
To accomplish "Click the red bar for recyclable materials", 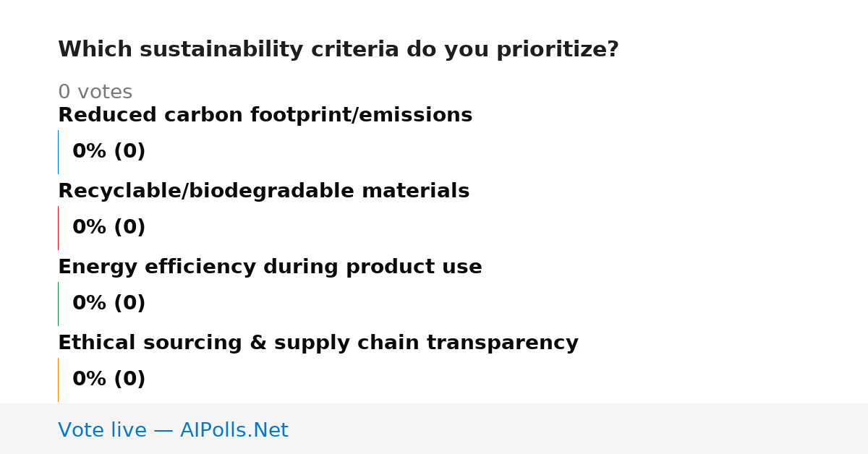I will coord(58,228).
